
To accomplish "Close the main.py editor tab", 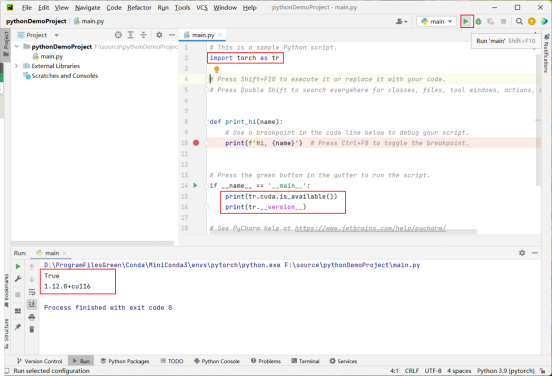I will tap(220, 35).
